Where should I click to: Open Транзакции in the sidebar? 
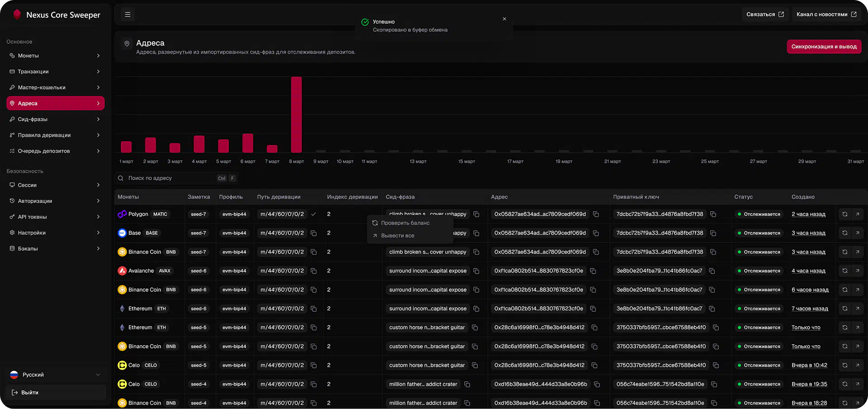(55, 71)
